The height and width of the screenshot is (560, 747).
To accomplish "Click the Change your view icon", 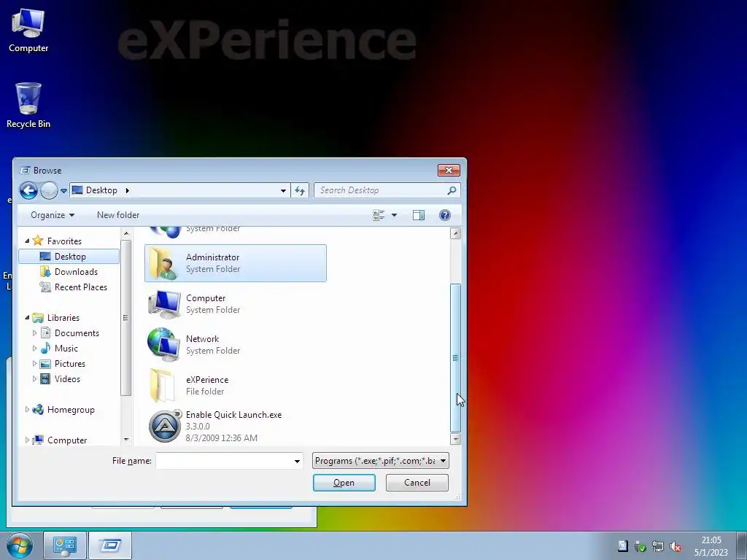I will pos(379,215).
